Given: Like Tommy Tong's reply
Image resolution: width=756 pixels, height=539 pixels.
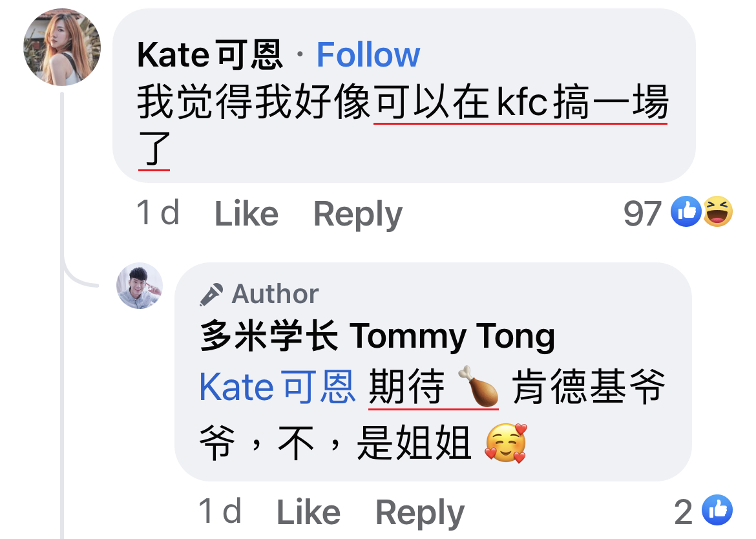Looking at the screenshot, I should pos(308,512).
